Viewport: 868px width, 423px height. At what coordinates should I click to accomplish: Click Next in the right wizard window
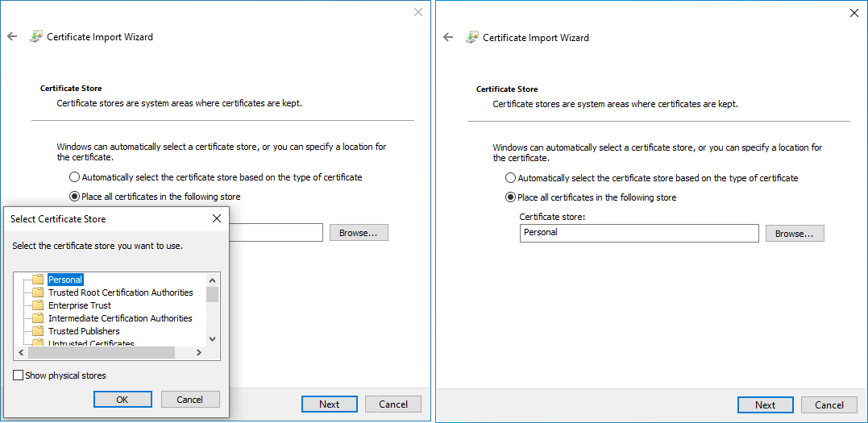[765, 405]
